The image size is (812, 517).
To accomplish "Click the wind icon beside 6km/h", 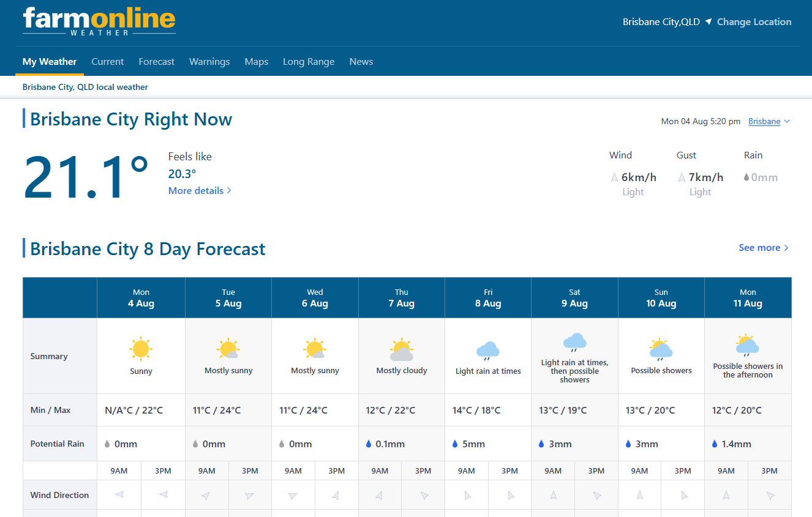I will [614, 177].
